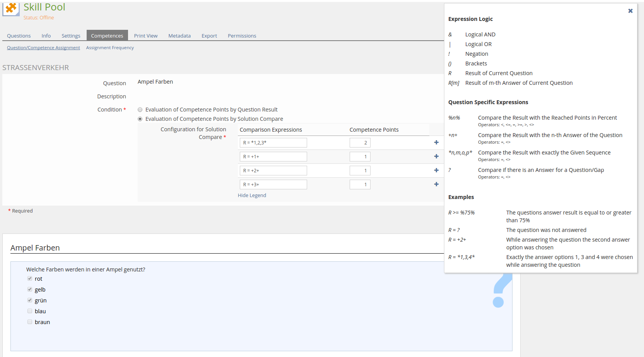The height and width of the screenshot is (357, 644).
Task: Add row after the R = *1,2,3* expression
Action: click(436, 142)
